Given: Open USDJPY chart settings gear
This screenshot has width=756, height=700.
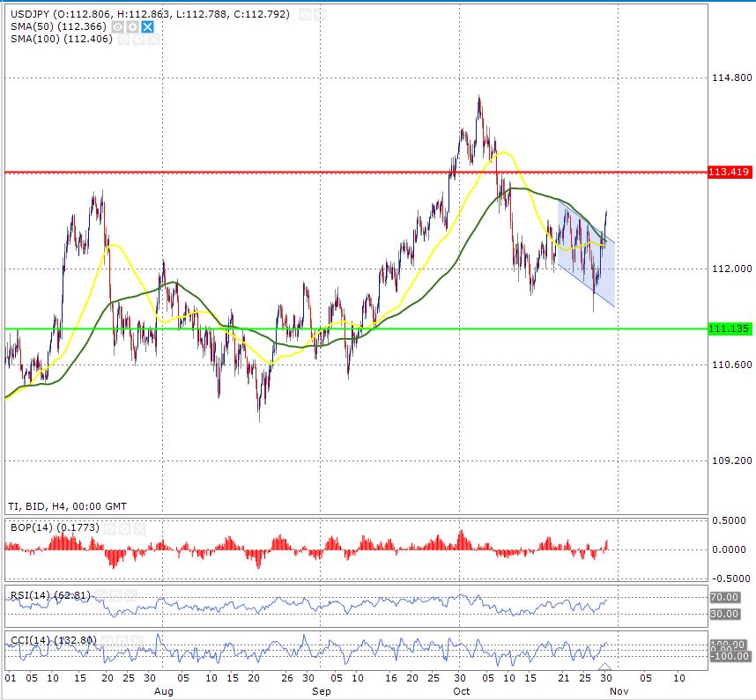Looking at the screenshot, I should [x=318, y=15].
